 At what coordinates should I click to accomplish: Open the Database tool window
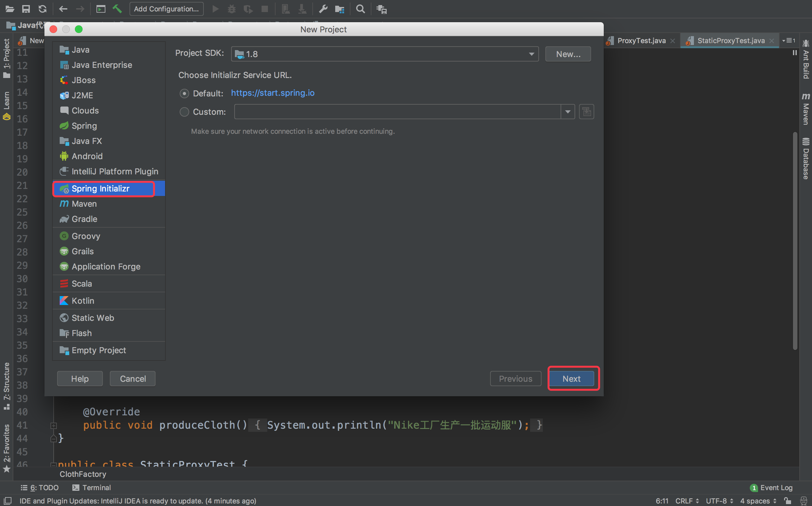click(x=806, y=159)
